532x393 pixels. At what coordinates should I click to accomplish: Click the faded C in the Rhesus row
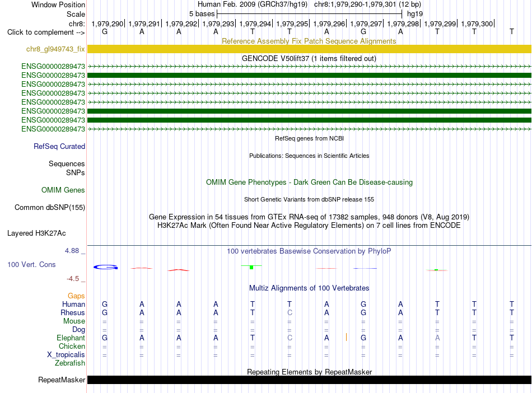(x=290, y=312)
